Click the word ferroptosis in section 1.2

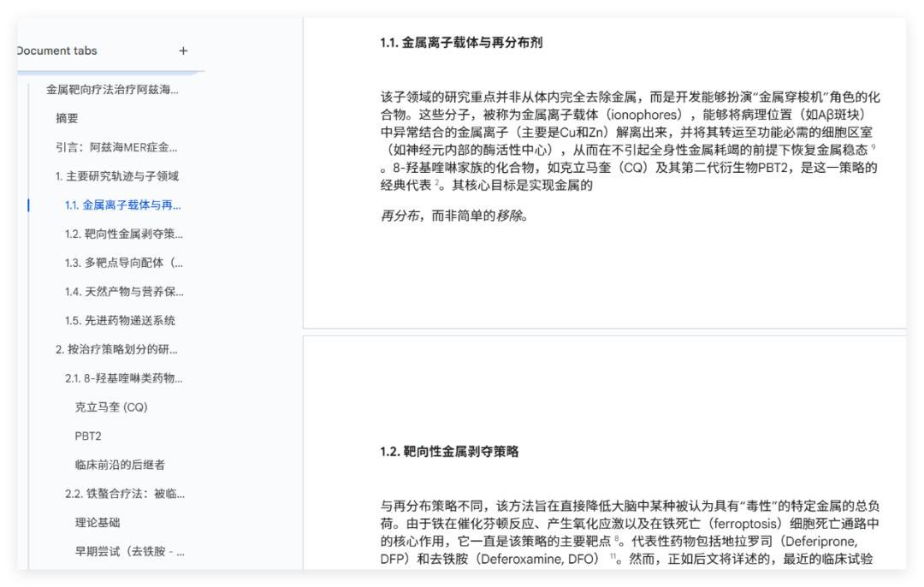[x=745, y=524]
